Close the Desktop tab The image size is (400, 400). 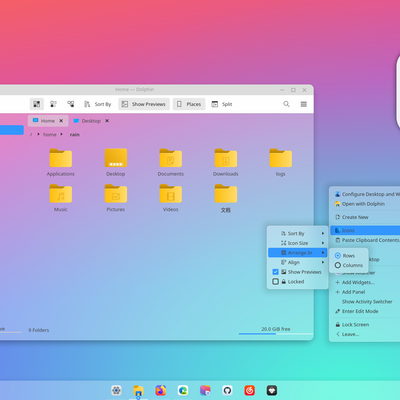(x=107, y=121)
